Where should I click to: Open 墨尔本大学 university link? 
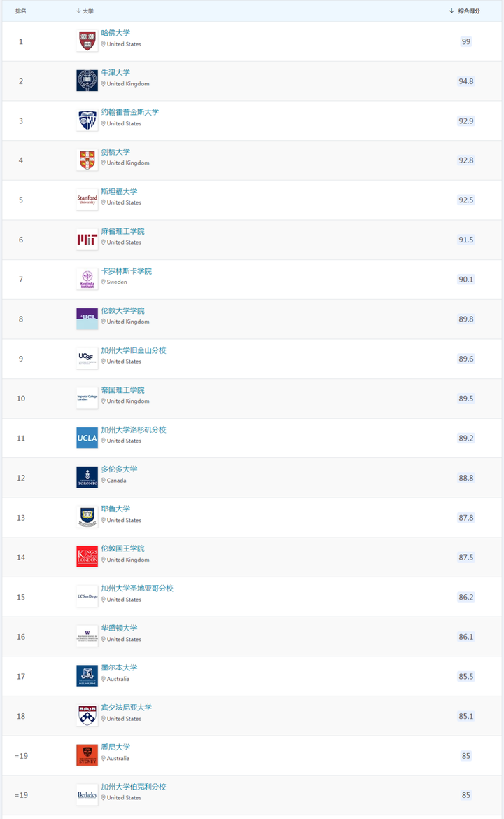click(x=119, y=668)
